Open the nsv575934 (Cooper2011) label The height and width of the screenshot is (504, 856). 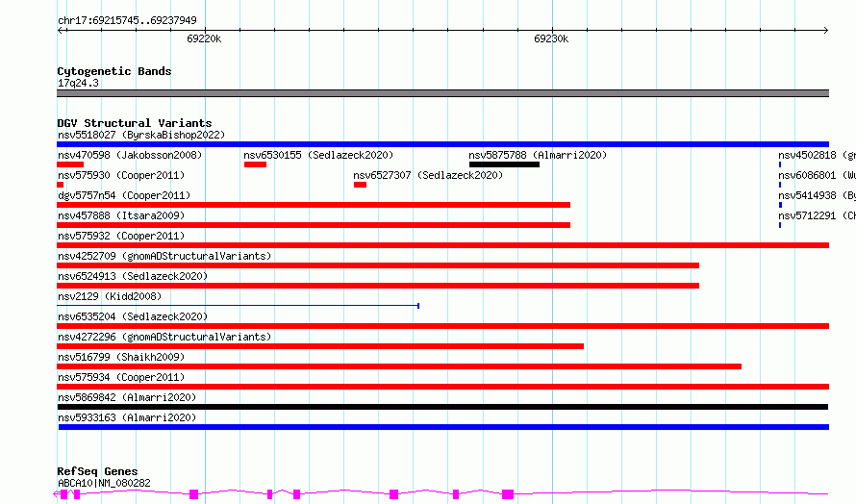[121, 377]
